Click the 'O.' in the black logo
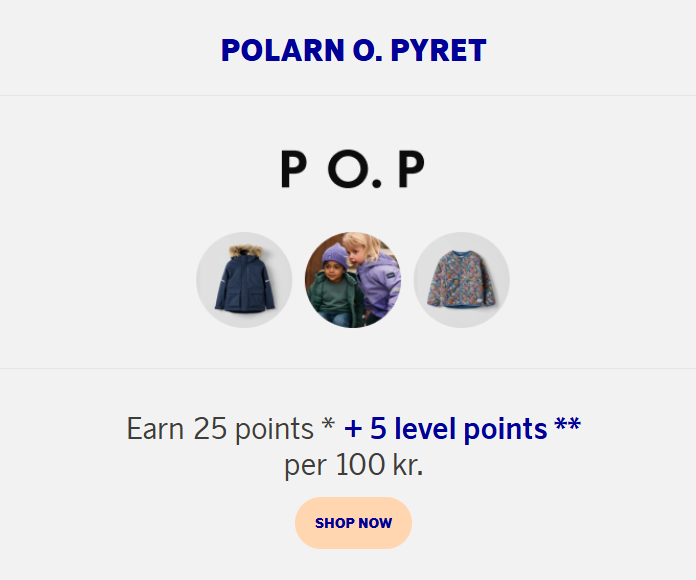 pos(354,170)
